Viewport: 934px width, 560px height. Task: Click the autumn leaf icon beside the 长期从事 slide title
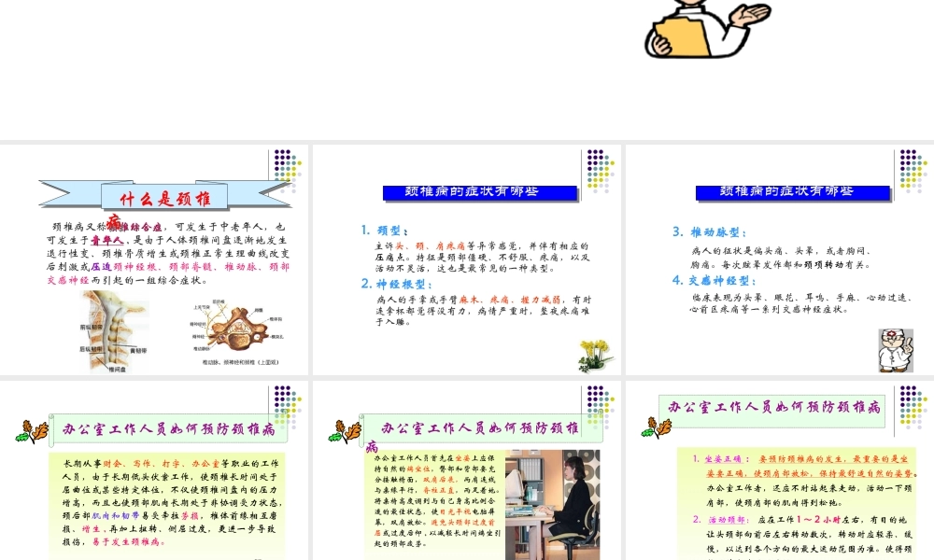coord(32,431)
